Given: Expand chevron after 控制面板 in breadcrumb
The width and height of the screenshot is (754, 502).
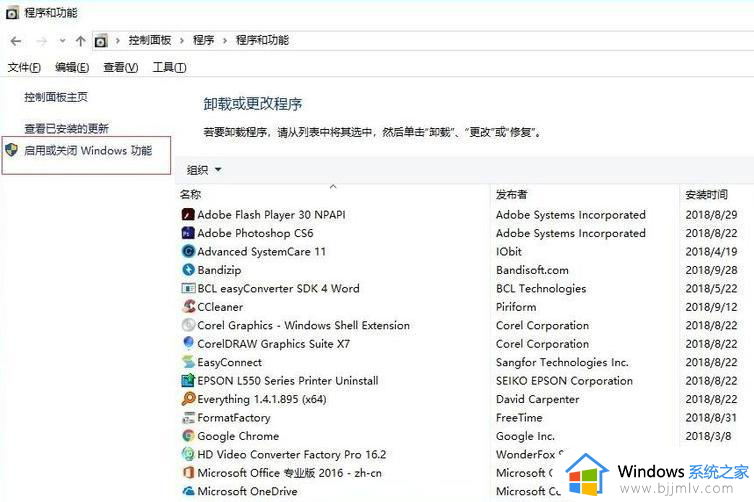Looking at the screenshot, I should point(182,41).
